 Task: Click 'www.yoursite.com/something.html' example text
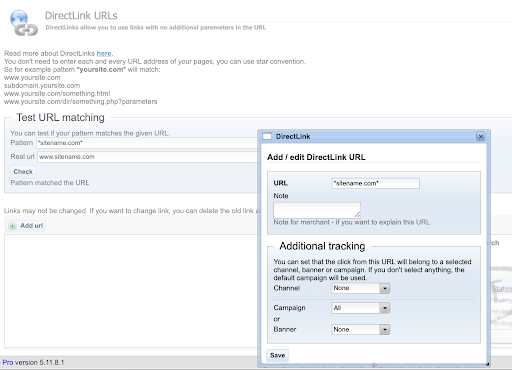pyautogui.click(x=57, y=94)
